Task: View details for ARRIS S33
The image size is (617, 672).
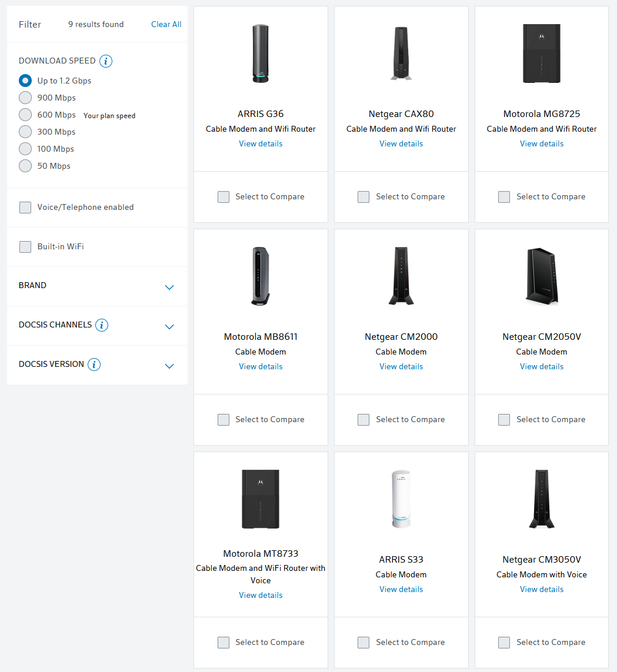Action: tap(401, 589)
